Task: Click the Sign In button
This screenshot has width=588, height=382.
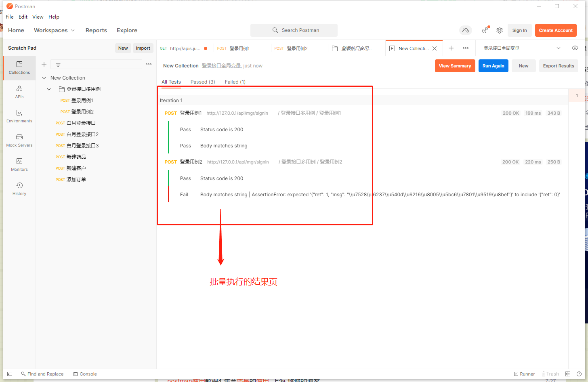Action: point(519,30)
